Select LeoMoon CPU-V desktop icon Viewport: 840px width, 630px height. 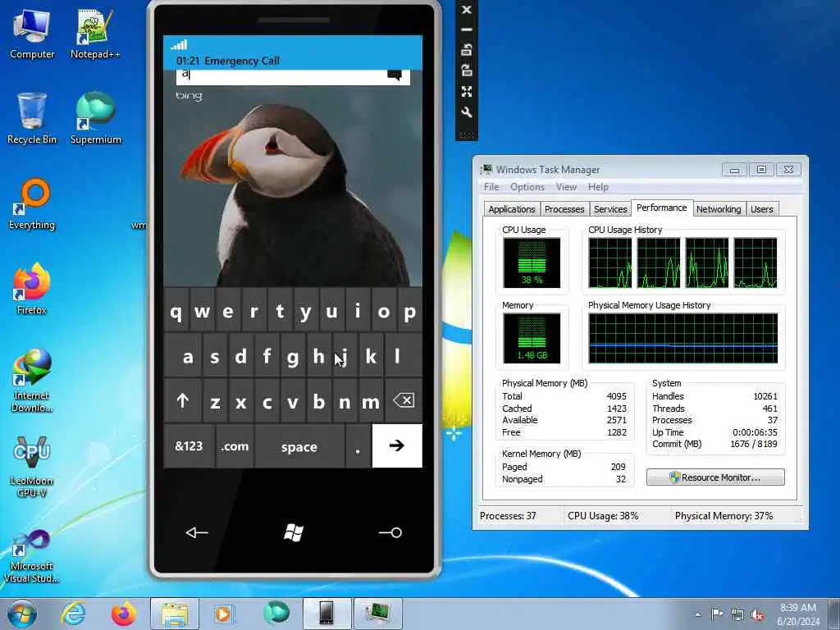(x=32, y=466)
